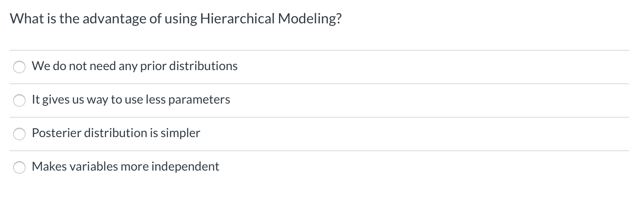This screenshot has height=201, width=644.
Task: Click the answer text 'We do not need any prior distributions'
Action: click(135, 66)
